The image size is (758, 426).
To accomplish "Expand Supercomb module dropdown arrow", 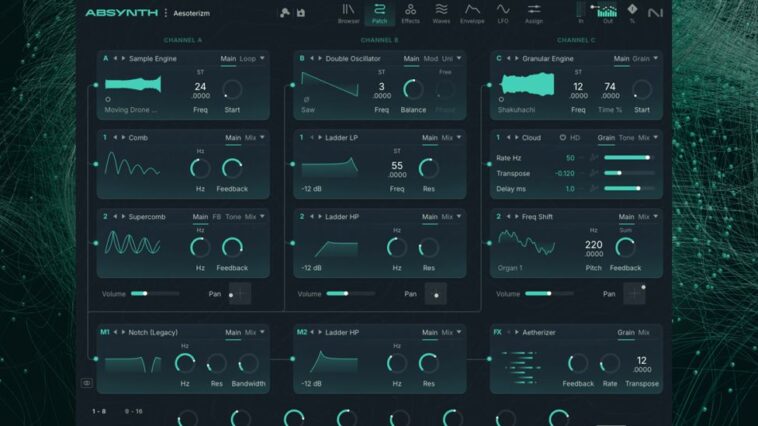I will pos(262,217).
